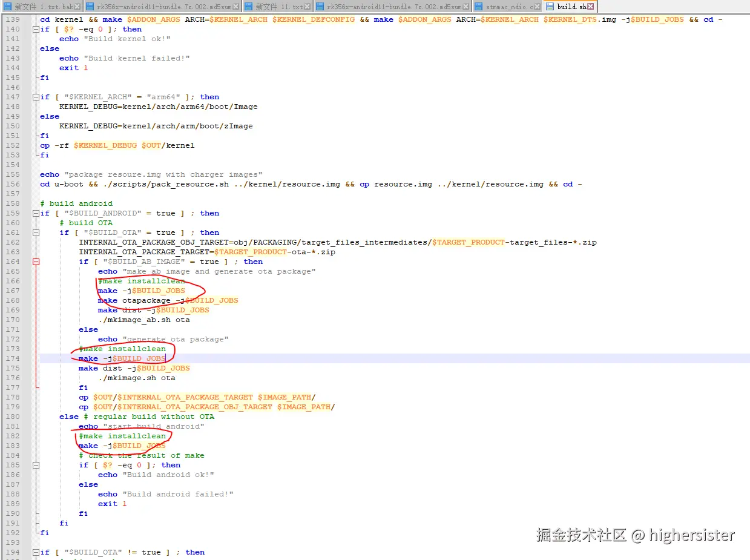Click the 'package resoure.img with charger images' echo

pyautogui.click(x=151, y=174)
